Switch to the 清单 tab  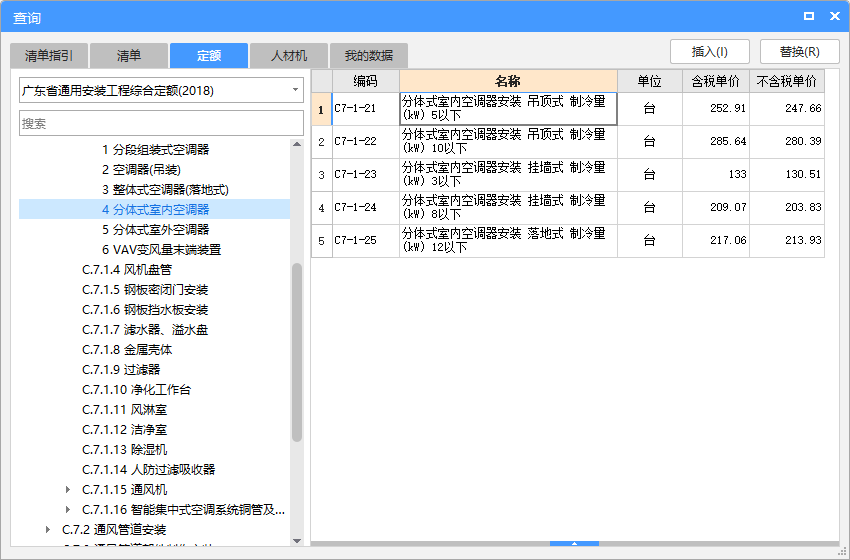tap(129, 56)
